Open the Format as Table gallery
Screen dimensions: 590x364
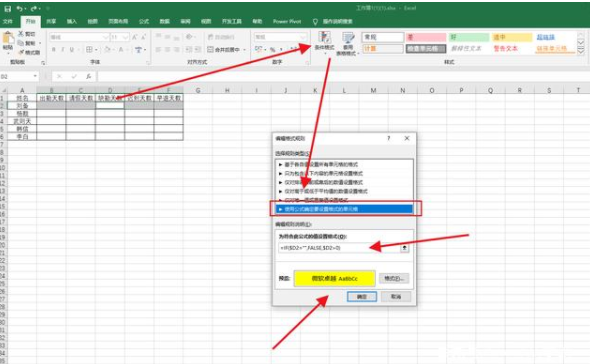click(348, 43)
